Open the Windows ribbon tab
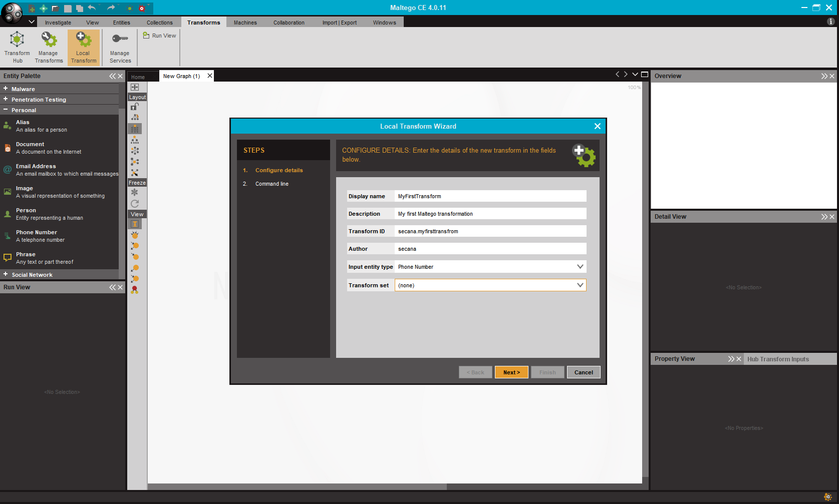Viewport: 839px width, 504px height. pyautogui.click(x=385, y=23)
